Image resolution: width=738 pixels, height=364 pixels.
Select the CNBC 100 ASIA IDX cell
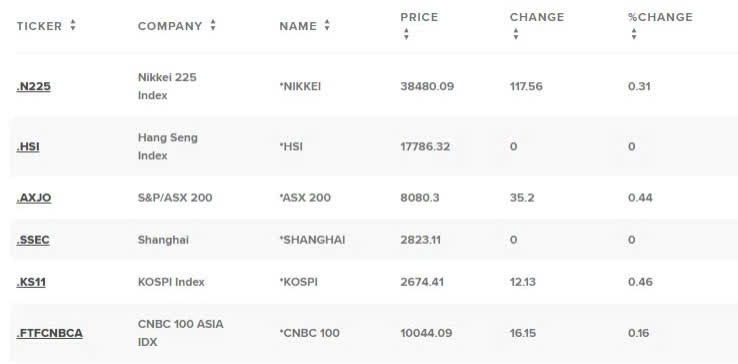(181, 333)
